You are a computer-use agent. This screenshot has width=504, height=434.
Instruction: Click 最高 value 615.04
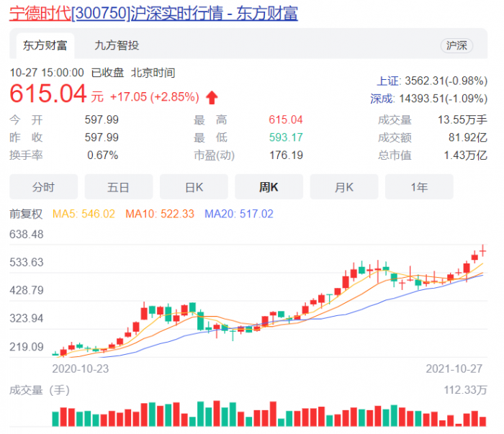286,119
